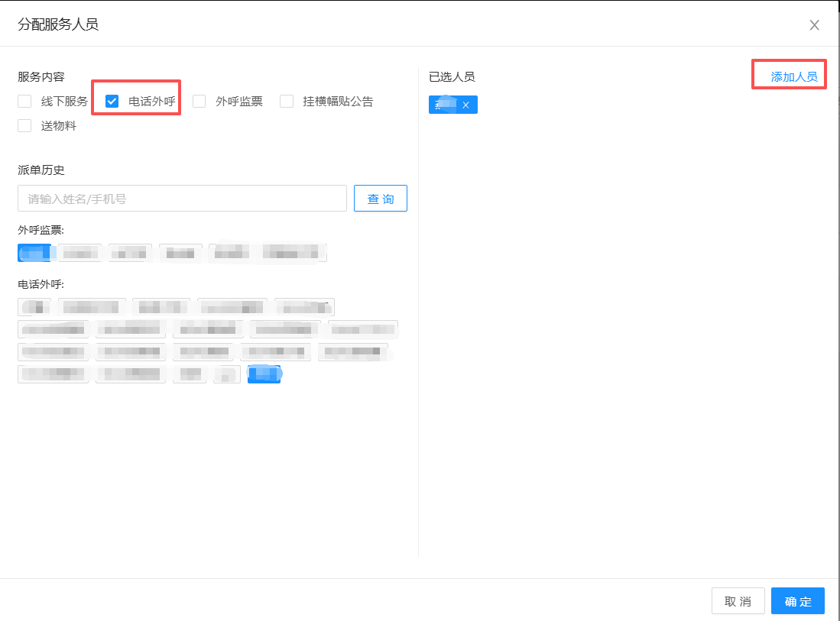Check the 挂横幅贴公告 option
Image resolution: width=840 pixels, height=621 pixels.
287,102
